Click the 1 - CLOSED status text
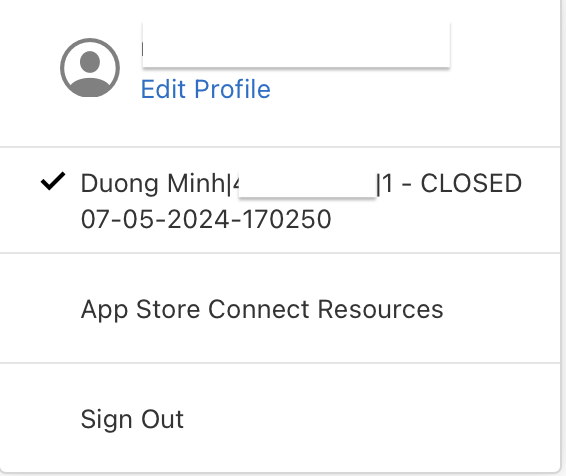566x476 pixels. click(452, 183)
